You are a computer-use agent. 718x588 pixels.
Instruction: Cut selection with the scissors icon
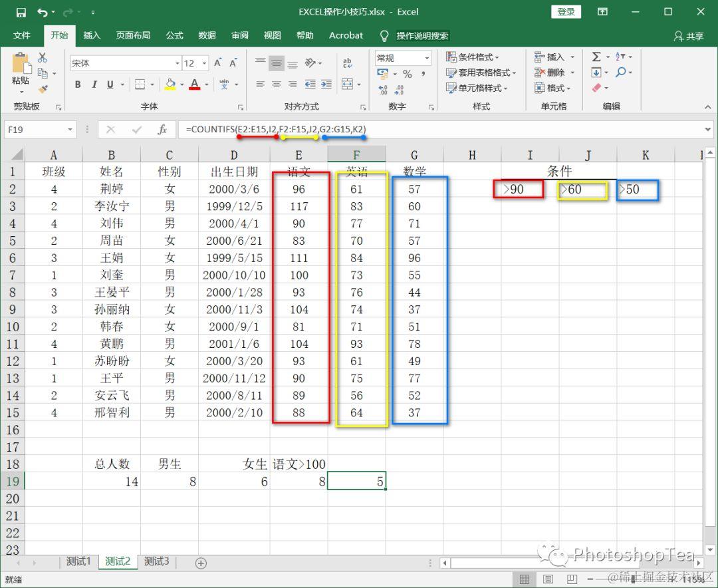click(43, 57)
